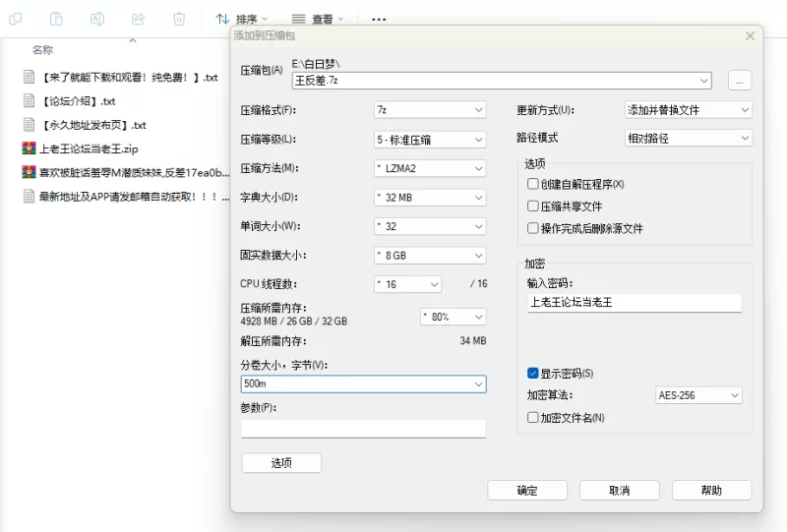The width and height of the screenshot is (787, 532).
Task: Click the 选项 button below parameters
Action: (281, 463)
